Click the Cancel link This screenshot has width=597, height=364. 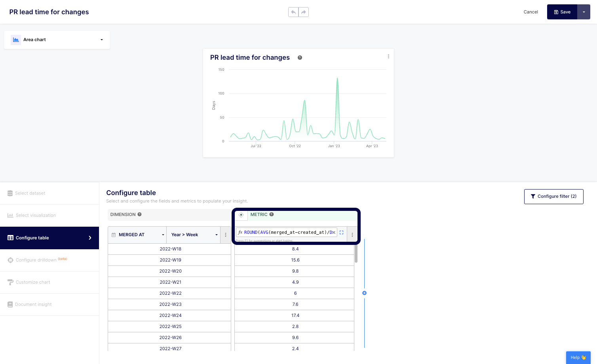(x=530, y=12)
